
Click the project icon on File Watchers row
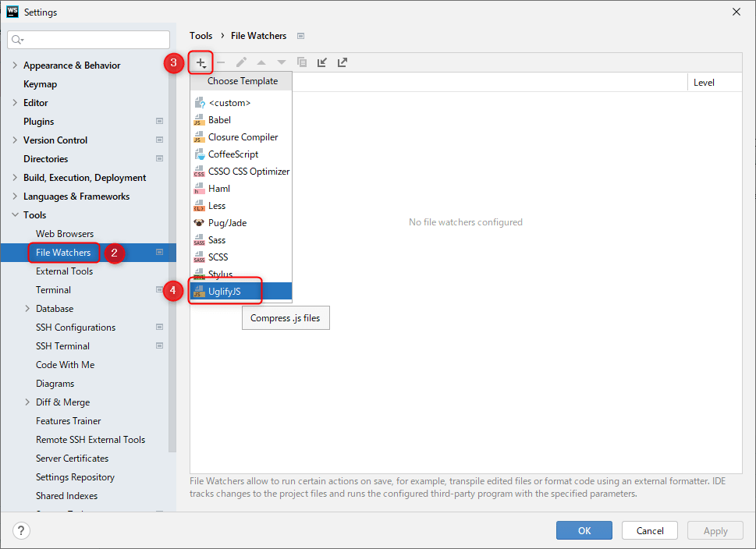pyautogui.click(x=160, y=252)
